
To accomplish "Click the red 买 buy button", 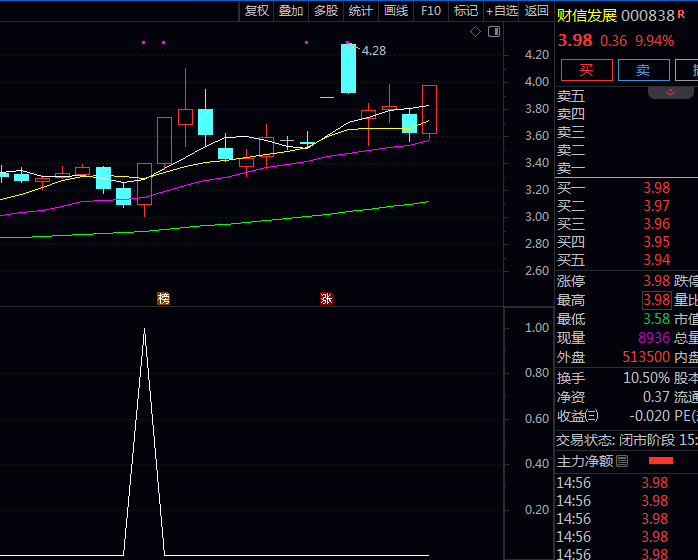I will pyautogui.click(x=586, y=70).
